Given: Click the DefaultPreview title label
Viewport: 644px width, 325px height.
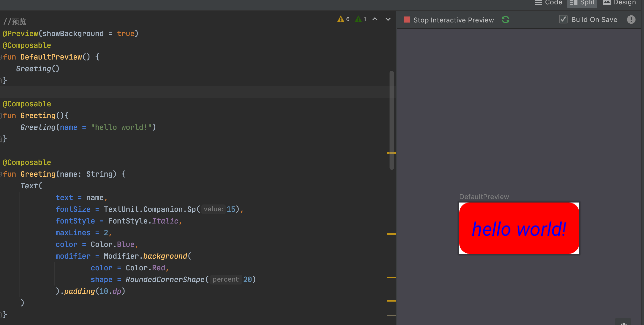Looking at the screenshot, I should click(x=484, y=197).
